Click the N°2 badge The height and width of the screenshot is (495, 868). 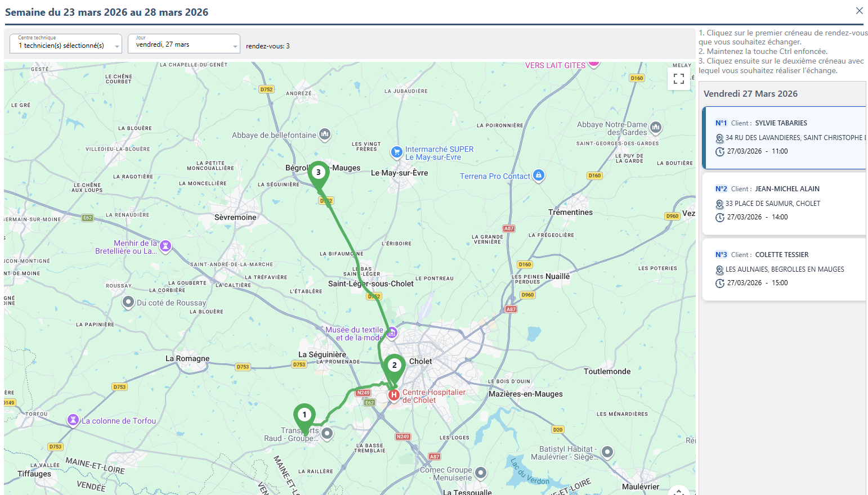[721, 189]
